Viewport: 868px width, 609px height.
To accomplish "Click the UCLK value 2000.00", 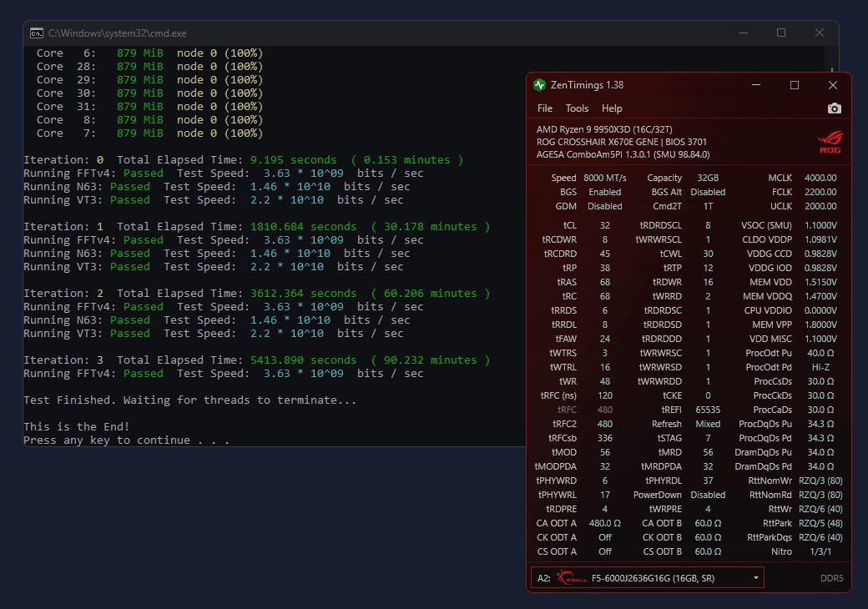I will coord(820,206).
